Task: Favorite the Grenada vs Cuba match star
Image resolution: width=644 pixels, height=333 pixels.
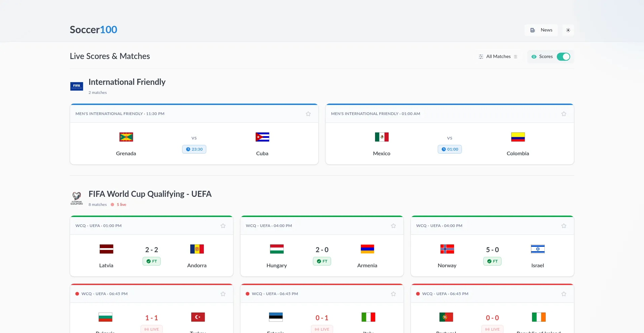Action: [308, 114]
